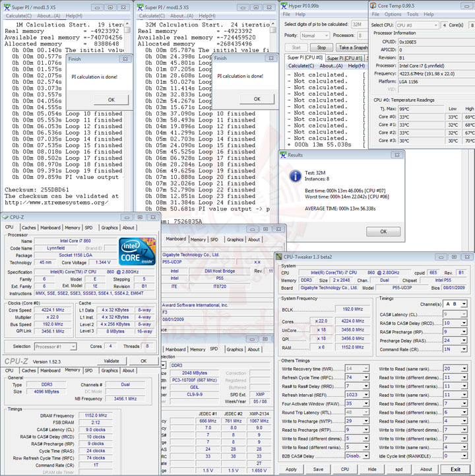The width and height of the screenshot is (475, 476).
Task: Open the Help menu in Hyper PI
Action: pyautogui.click(x=300, y=15)
